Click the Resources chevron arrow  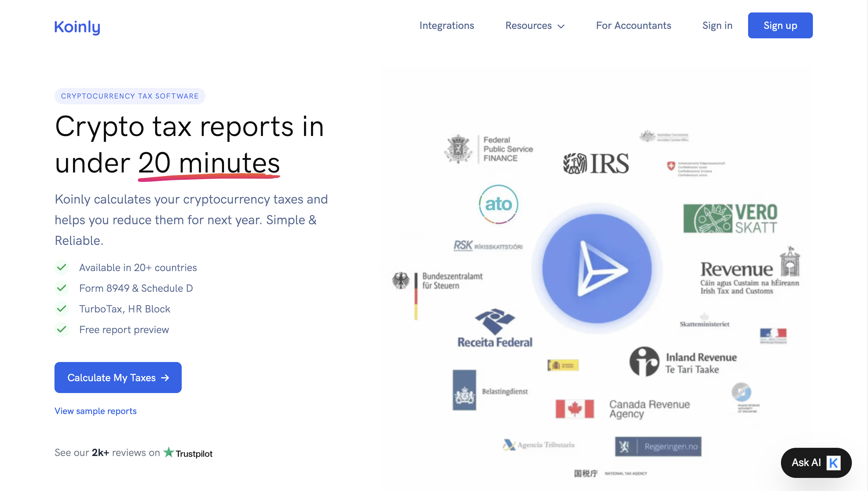click(561, 26)
